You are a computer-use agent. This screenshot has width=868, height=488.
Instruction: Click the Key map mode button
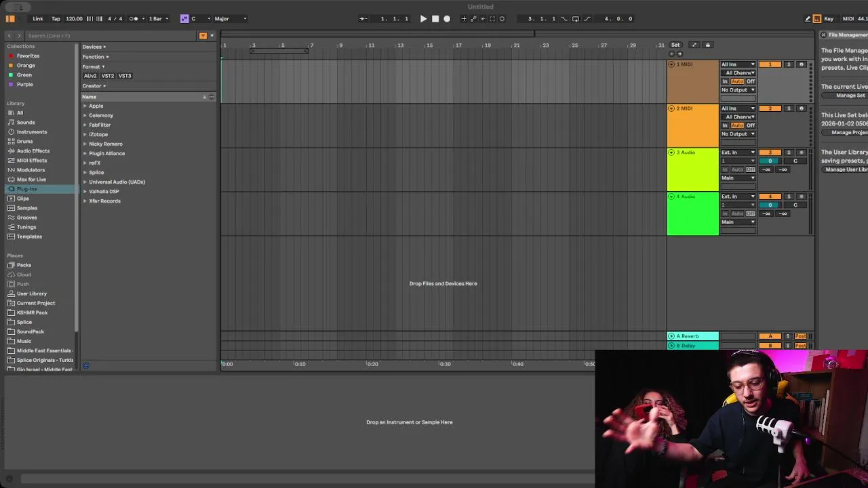[x=829, y=19]
